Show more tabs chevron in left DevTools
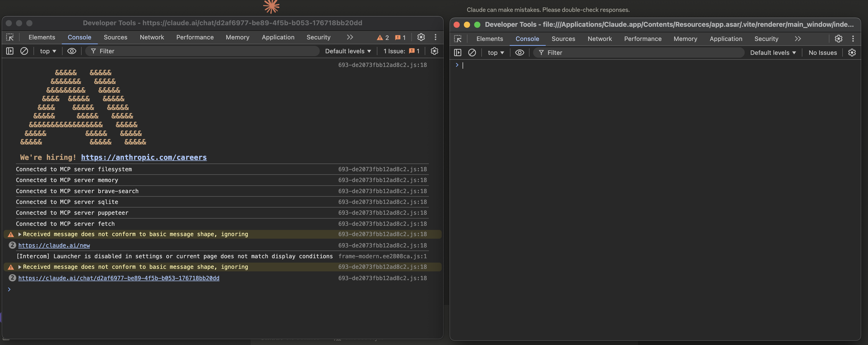The height and width of the screenshot is (345, 868). (350, 37)
